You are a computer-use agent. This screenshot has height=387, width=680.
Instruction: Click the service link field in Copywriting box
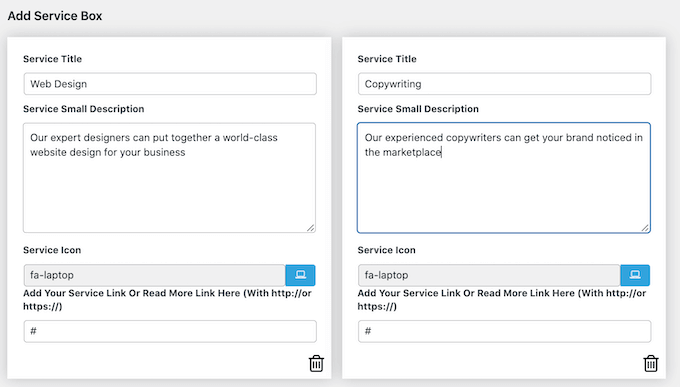point(504,331)
